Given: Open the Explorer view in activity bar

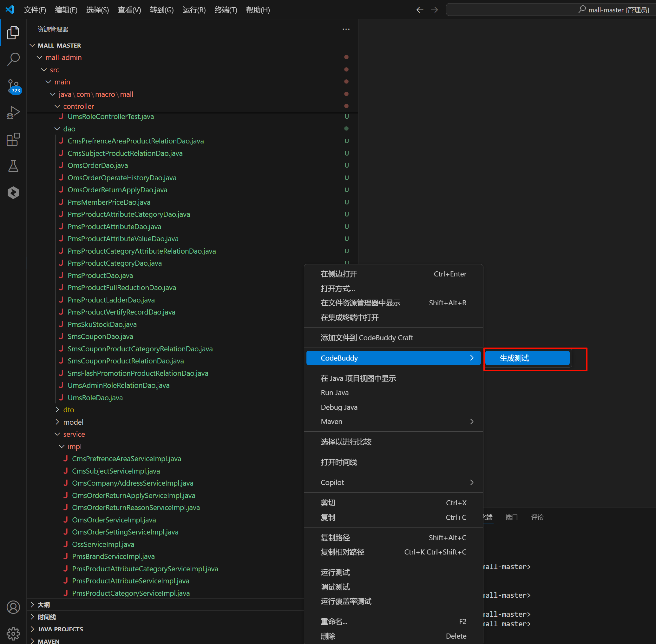Looking at the screenshot, I should click(x=13, y=32).
